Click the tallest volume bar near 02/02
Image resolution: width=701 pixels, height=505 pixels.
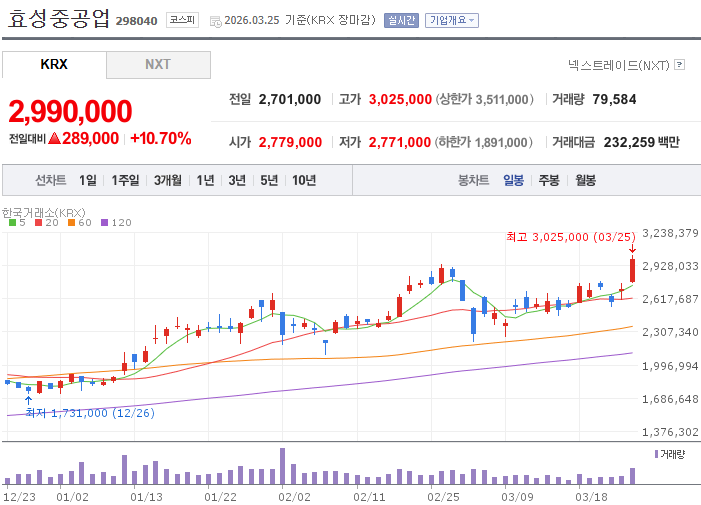(x=283, y=466)
